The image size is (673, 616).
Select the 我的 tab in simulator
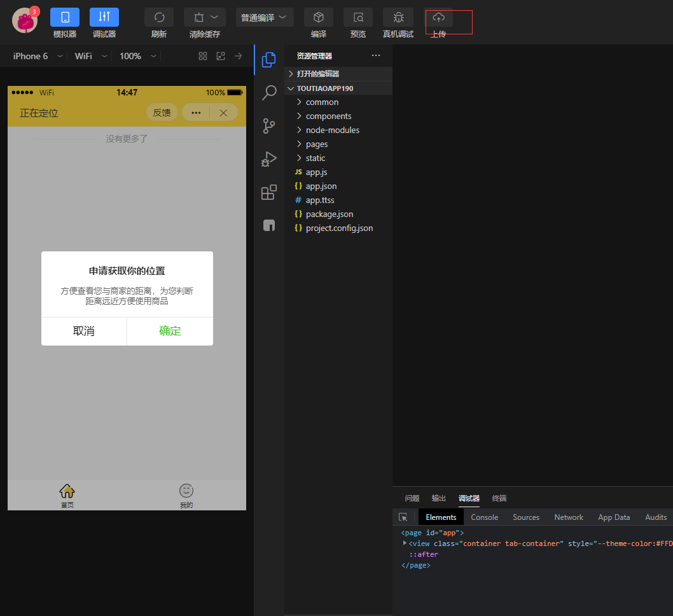pos(186,495)
